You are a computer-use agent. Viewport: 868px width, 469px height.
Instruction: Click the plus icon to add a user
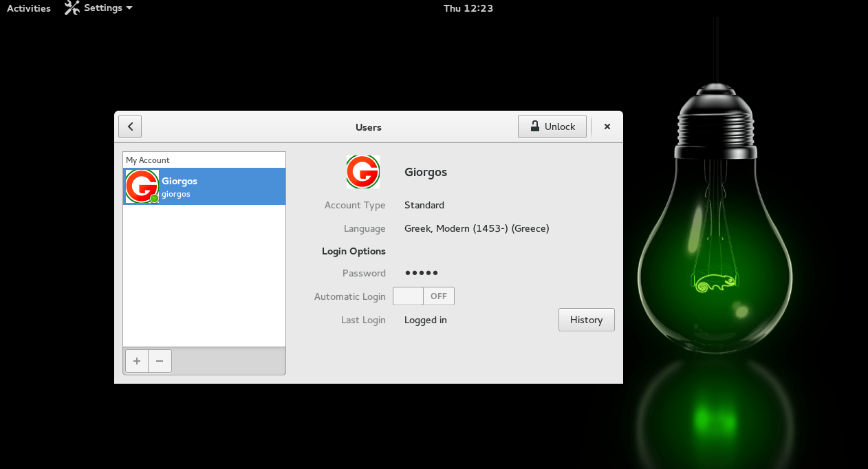click(136, 361)
